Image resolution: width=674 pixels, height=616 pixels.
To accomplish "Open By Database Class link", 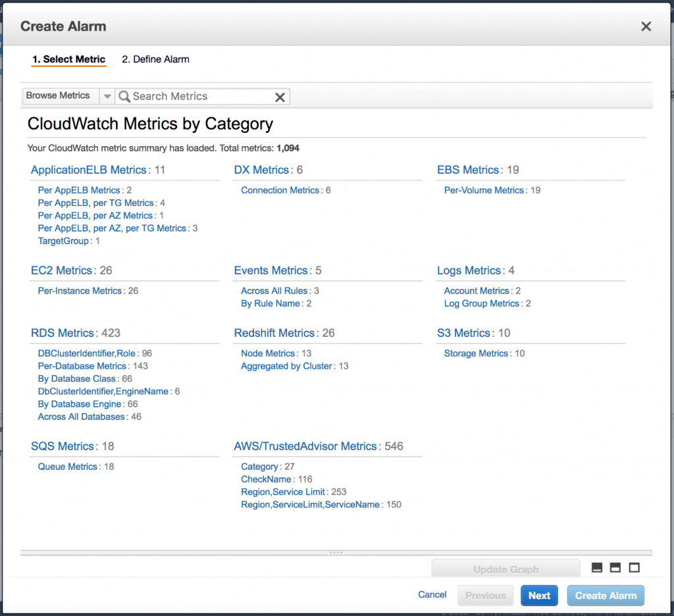I will (x=76, y=378).
